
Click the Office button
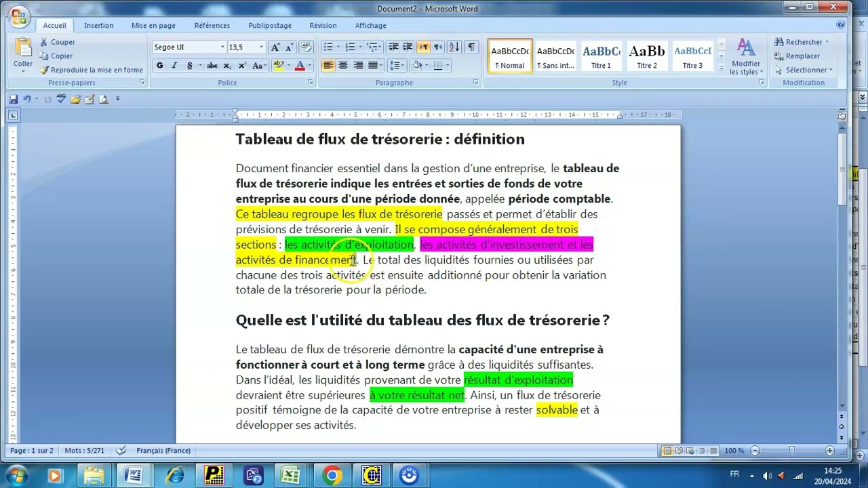(x=19, y=17)
